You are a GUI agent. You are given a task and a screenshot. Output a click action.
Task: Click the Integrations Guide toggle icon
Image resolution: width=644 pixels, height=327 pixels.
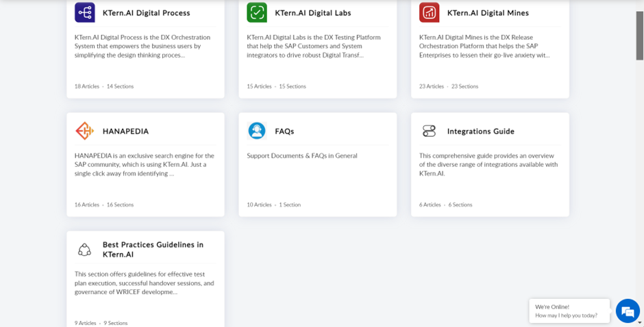pyautogui.click(x=429, y=131)
